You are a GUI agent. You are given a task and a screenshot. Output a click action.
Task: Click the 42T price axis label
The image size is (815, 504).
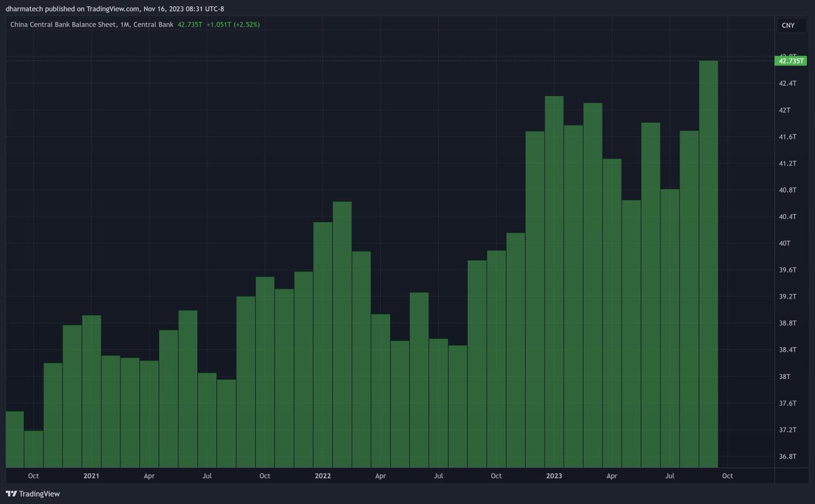tap(784, 110)
